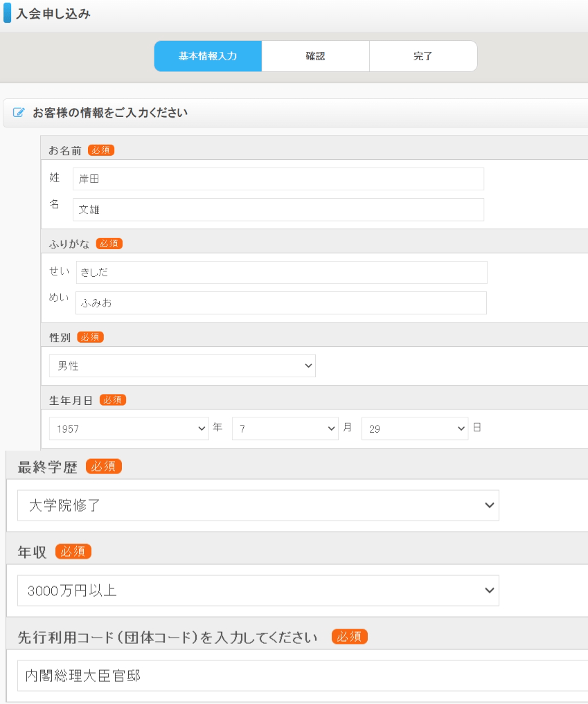Focus the めい furigana field
588x704 pixels.
pos(280,303)
